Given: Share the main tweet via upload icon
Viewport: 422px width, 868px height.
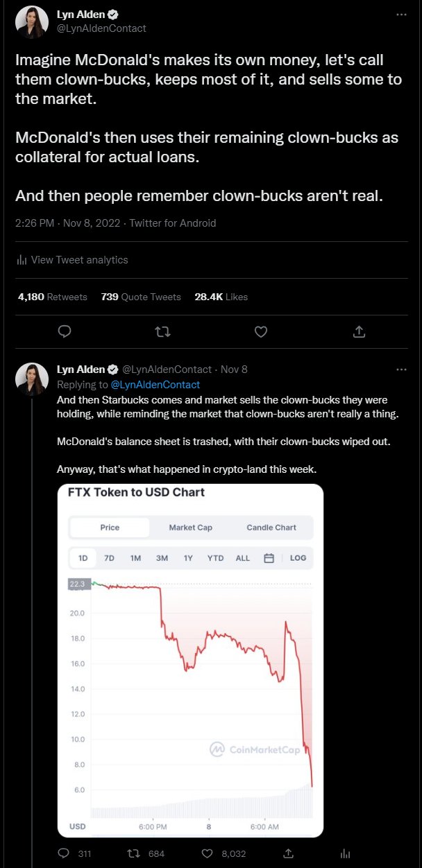Looking at the screenshot, I should point(359,332).
